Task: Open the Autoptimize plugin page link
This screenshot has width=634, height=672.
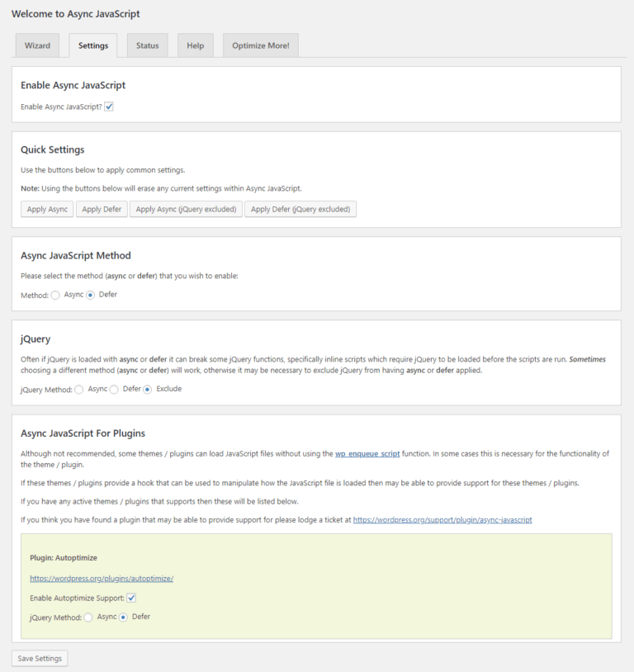Action: (x=102, y=579)
